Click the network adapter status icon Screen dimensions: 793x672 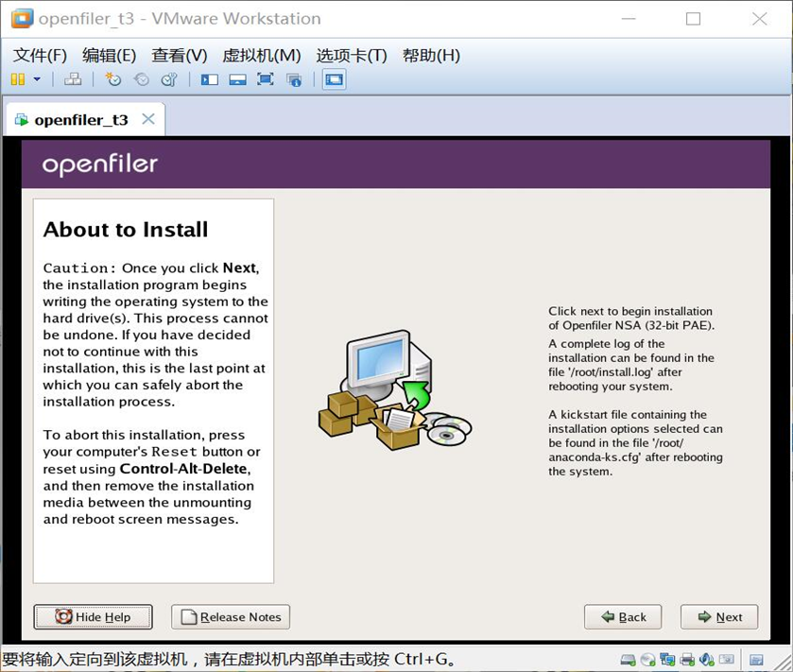coord(667,660)
